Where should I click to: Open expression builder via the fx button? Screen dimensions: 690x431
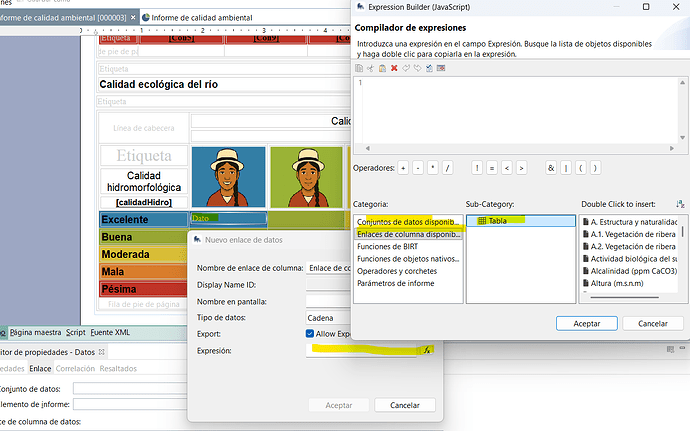coord(426,350)
